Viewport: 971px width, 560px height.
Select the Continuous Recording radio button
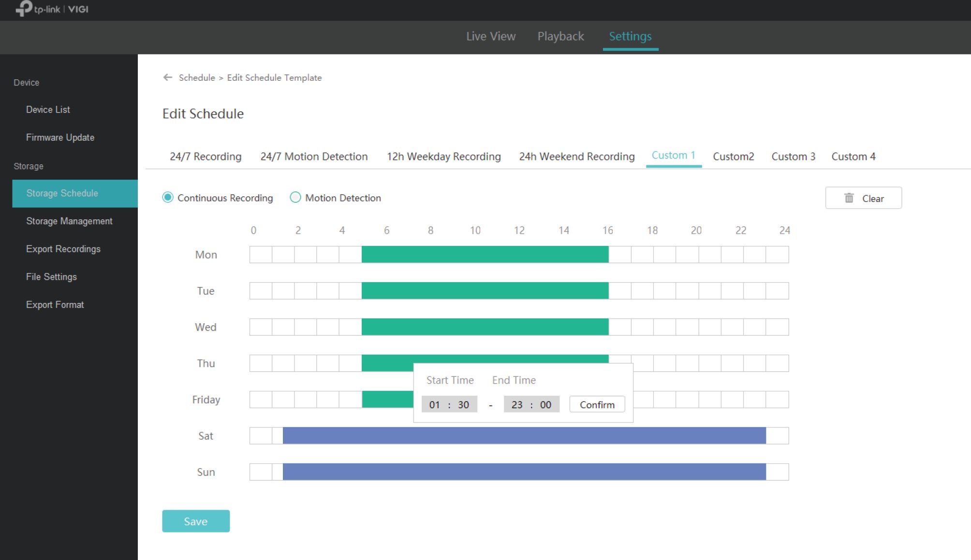[x=168, y=198]
